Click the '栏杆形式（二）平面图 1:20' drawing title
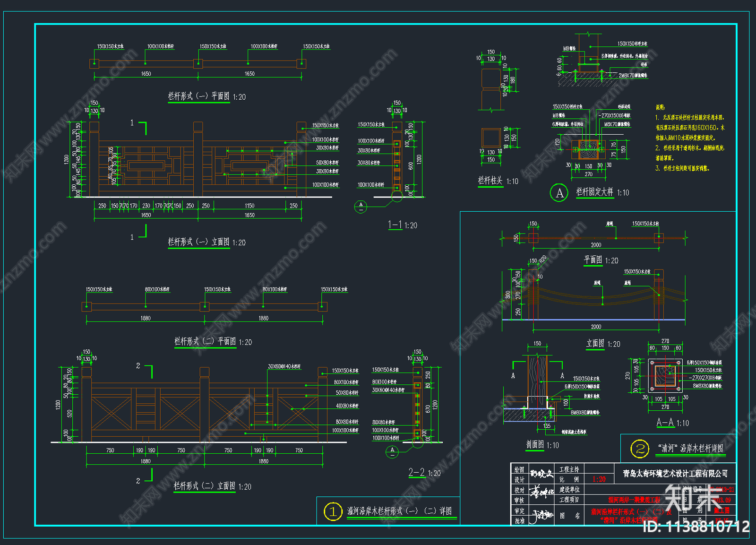756x545 pixels. [213, 341]
